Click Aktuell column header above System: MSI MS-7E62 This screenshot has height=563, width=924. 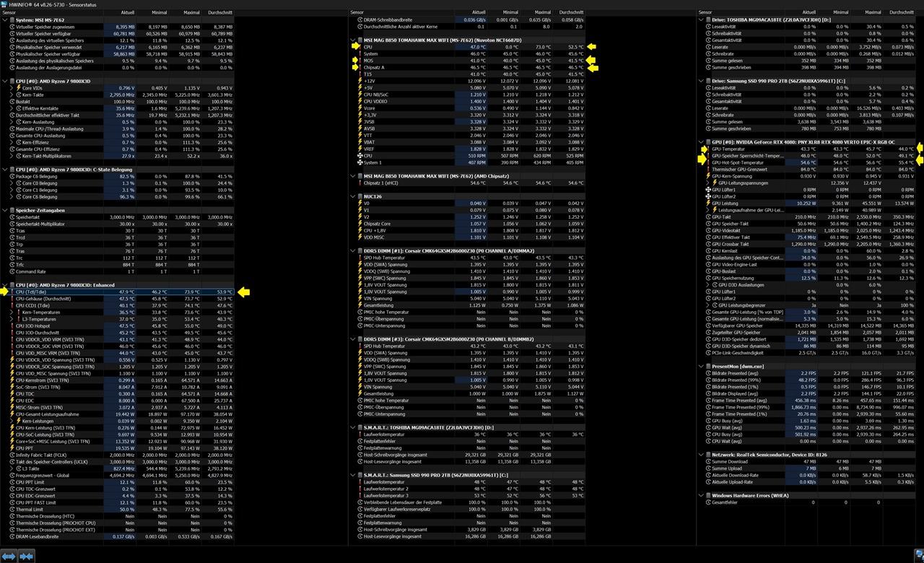[x=128, y=12]
